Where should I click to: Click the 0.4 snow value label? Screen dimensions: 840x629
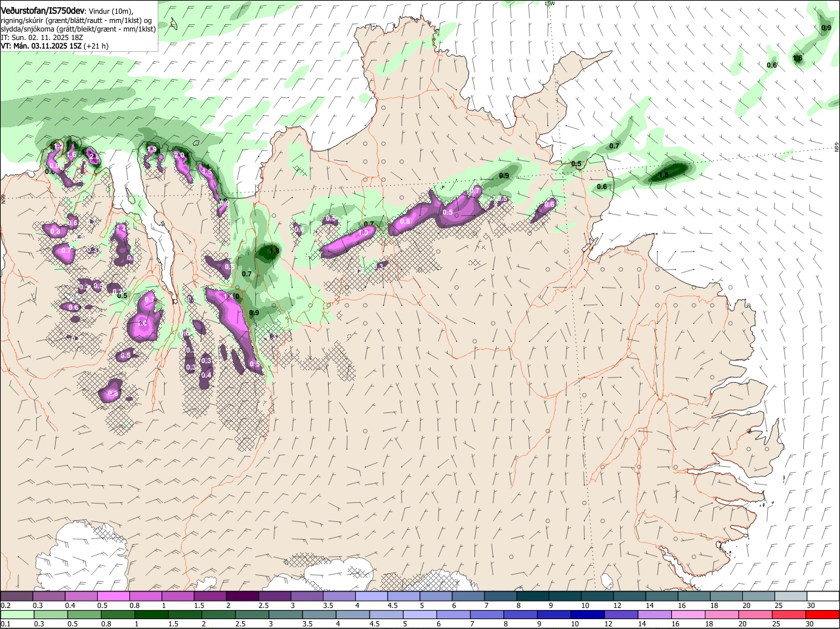[x=206, y=375]
